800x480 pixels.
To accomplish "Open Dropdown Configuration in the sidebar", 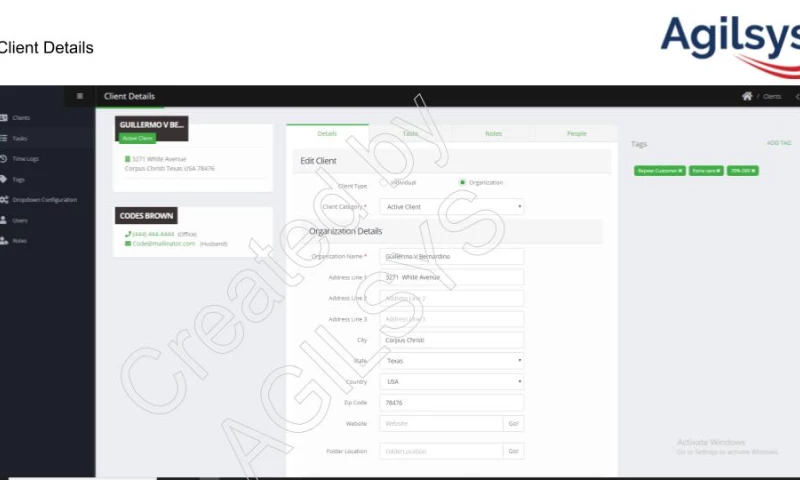I will [x=44, y=200].
